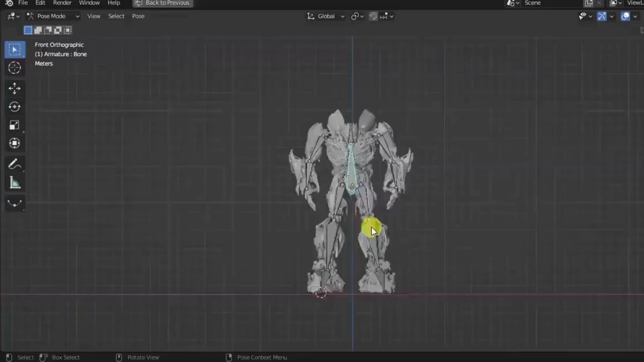Open the Pose Mode dropdown
The height and width of the screenshot is (362, 644).
click(x=52, y=16)
